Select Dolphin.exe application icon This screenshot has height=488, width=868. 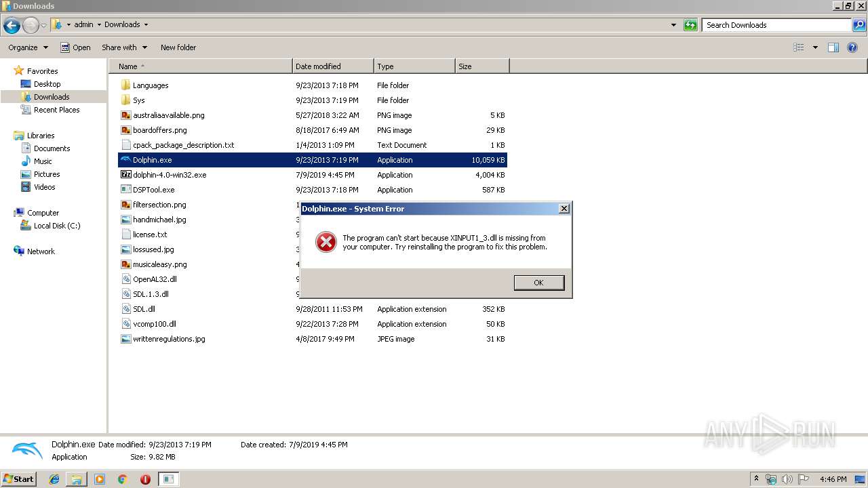click(125, 160)
